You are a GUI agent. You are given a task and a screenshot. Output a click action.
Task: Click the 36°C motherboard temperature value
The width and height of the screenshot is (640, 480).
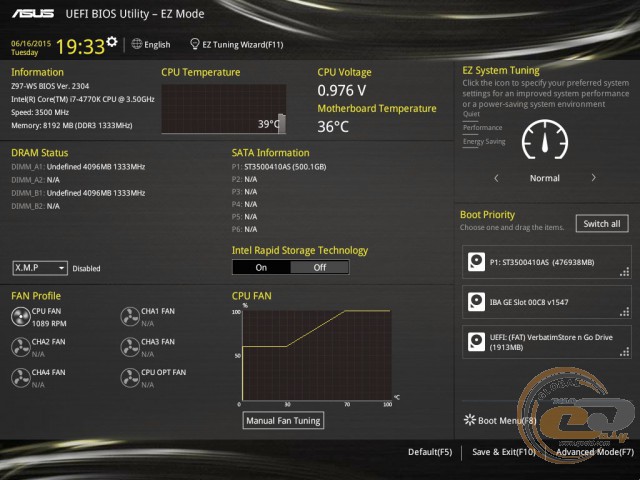click(x=333, y=127)
